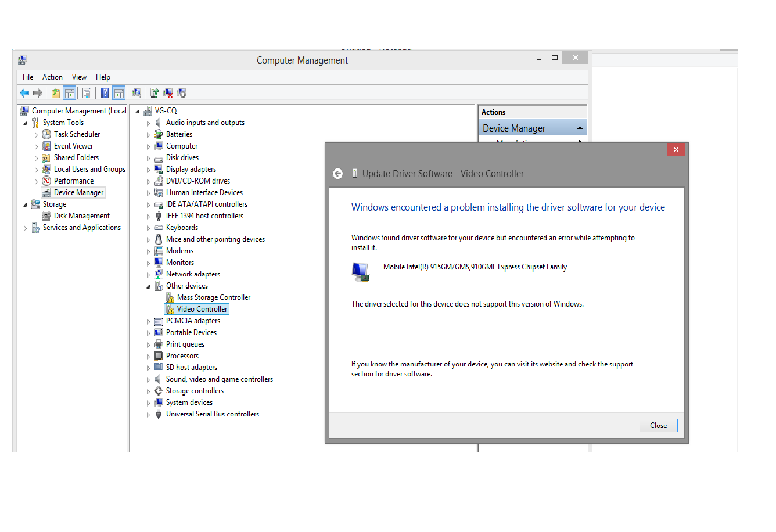The width and height of the screenshot is (776, 532).
Task: Click the Device Manager header in Actions pane
Action: click(532, 128)
